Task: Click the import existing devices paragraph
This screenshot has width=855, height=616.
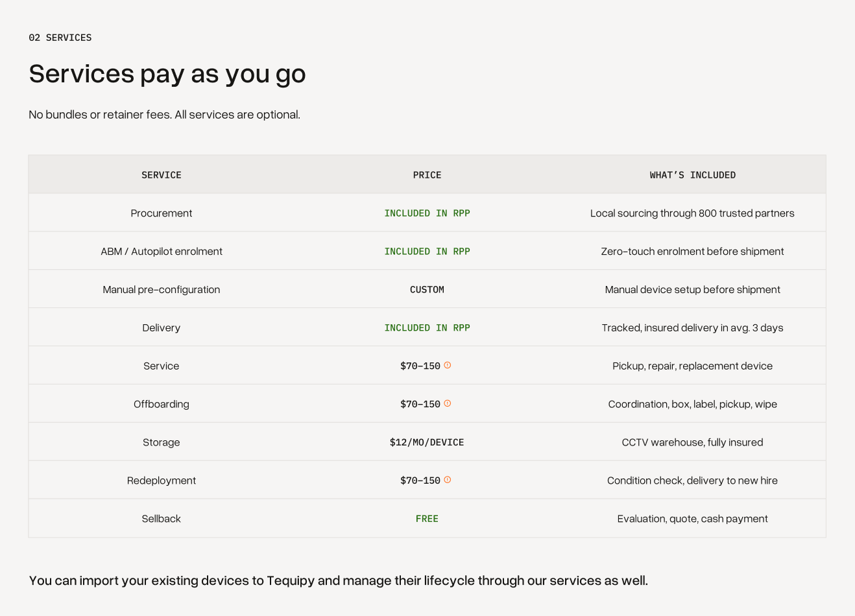Action: 339,580
